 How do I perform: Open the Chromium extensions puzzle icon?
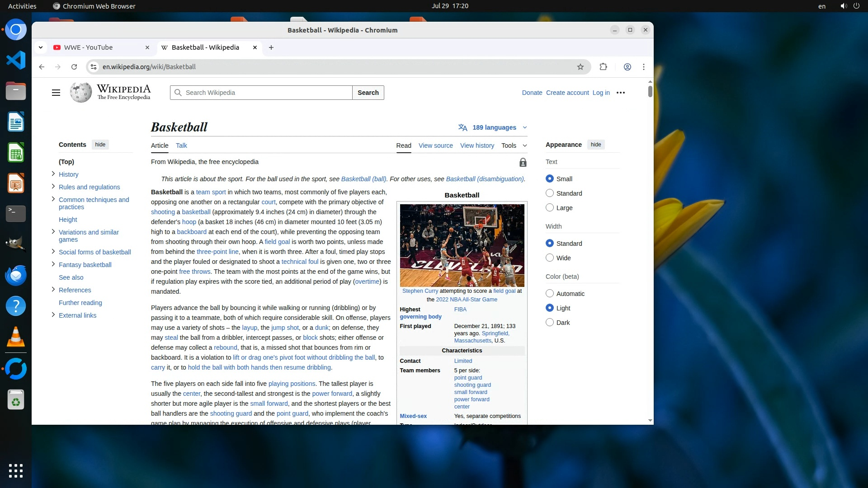603,67
